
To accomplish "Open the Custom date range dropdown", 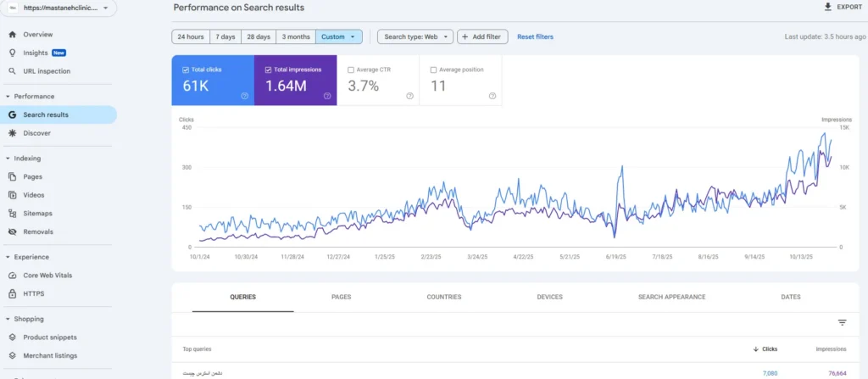I will (338, 36).
